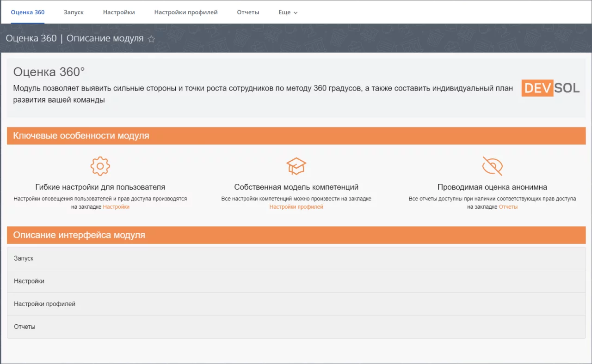
Task: Follow the orange "Настройки профилей" link
Action: pyautogui.click(x=296, y=207)
